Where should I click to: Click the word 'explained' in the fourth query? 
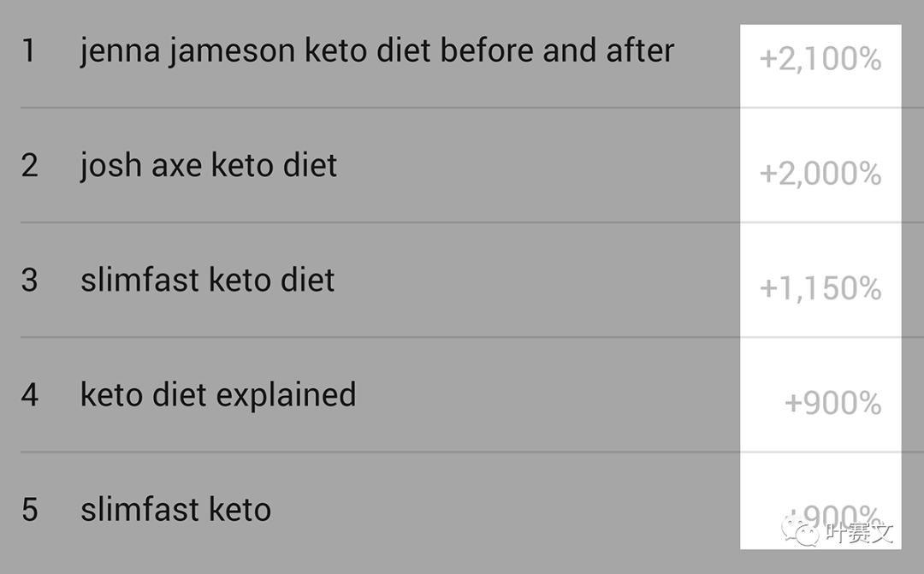[287, 395]
